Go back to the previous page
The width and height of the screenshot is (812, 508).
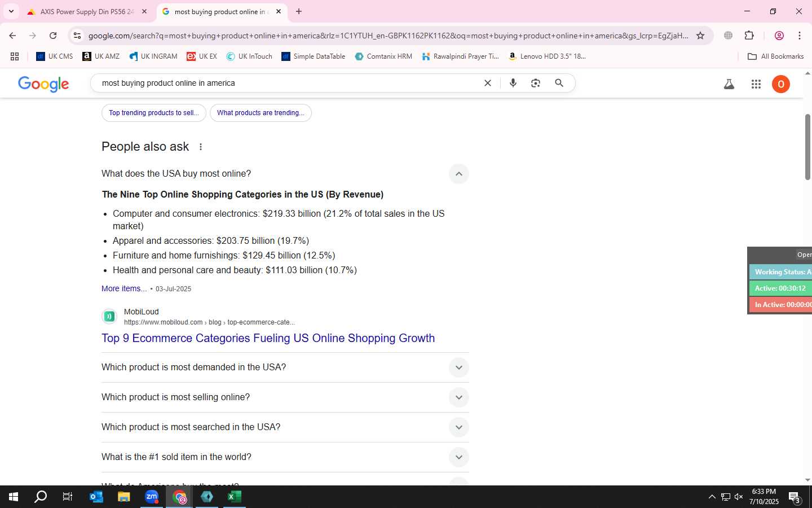coord(12,36)
